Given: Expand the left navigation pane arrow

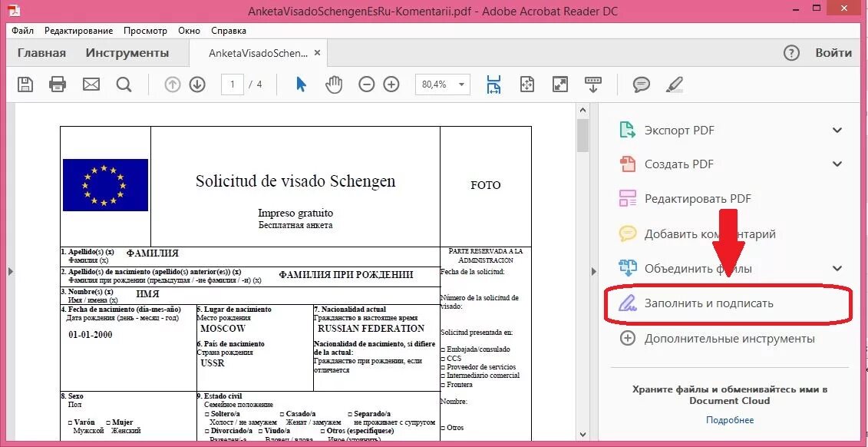Looking at the screenshot, I should pyautogui.click(x=10, y=271).
